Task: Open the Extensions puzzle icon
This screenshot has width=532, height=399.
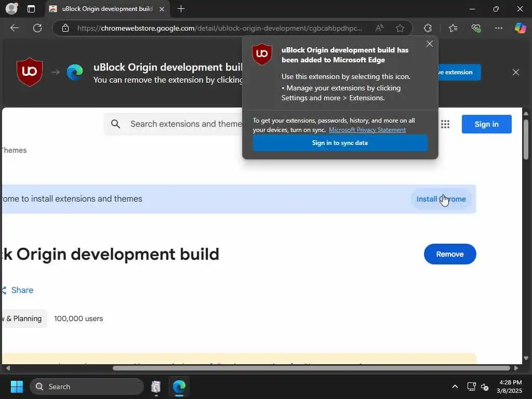Action: (428, 28)
